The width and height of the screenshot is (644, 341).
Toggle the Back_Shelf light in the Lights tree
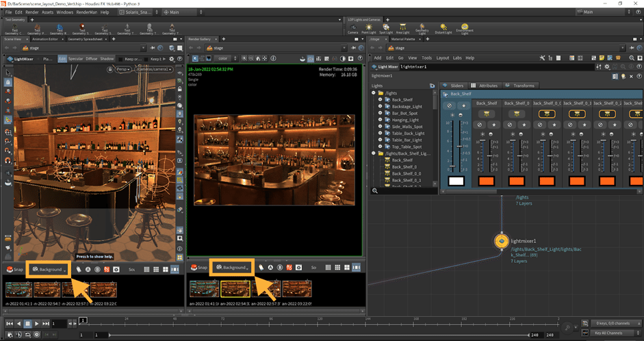point(380,100)
